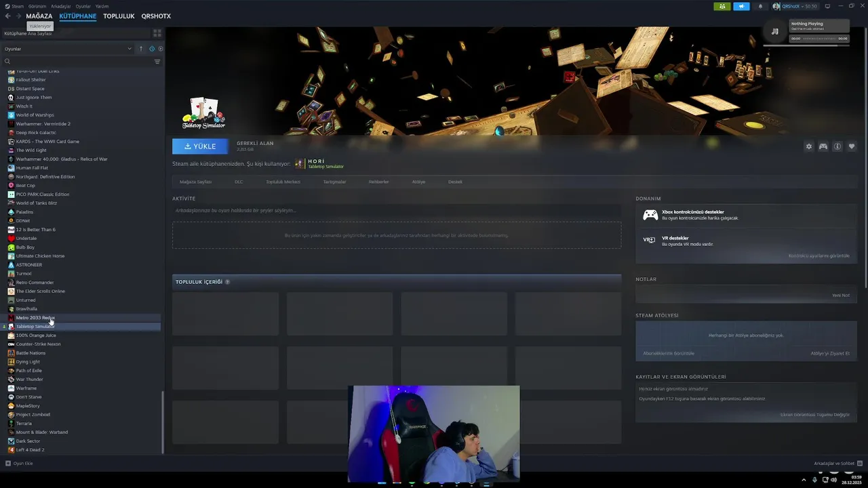This screenshot has width=868, height=488.
Task: Open the Topluluk İçeriği help icon
Action: point(227,282)
